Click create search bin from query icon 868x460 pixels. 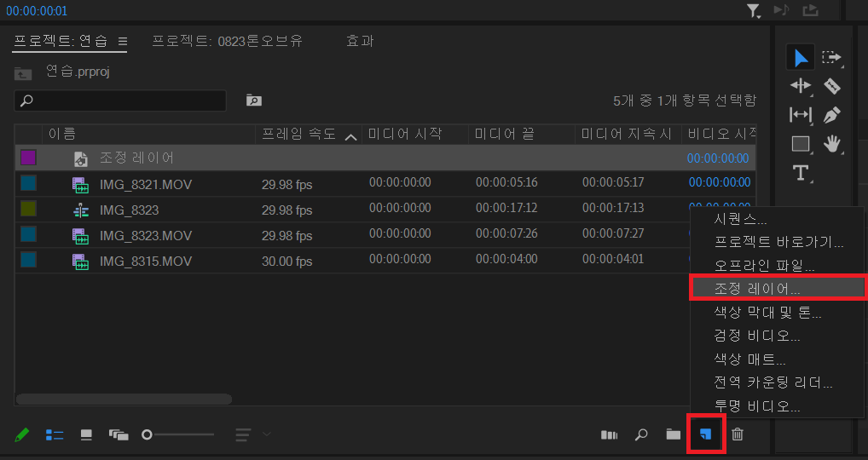(253, 100)
